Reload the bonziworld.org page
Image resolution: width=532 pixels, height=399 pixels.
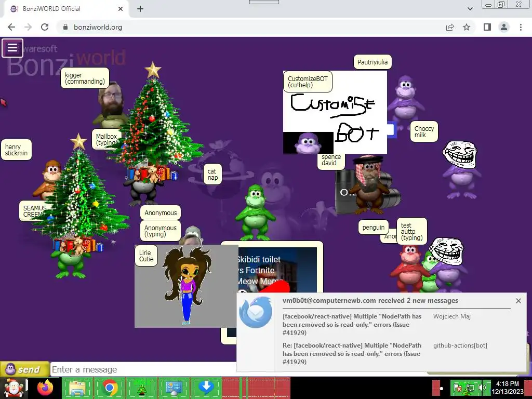tap(45, 27)
